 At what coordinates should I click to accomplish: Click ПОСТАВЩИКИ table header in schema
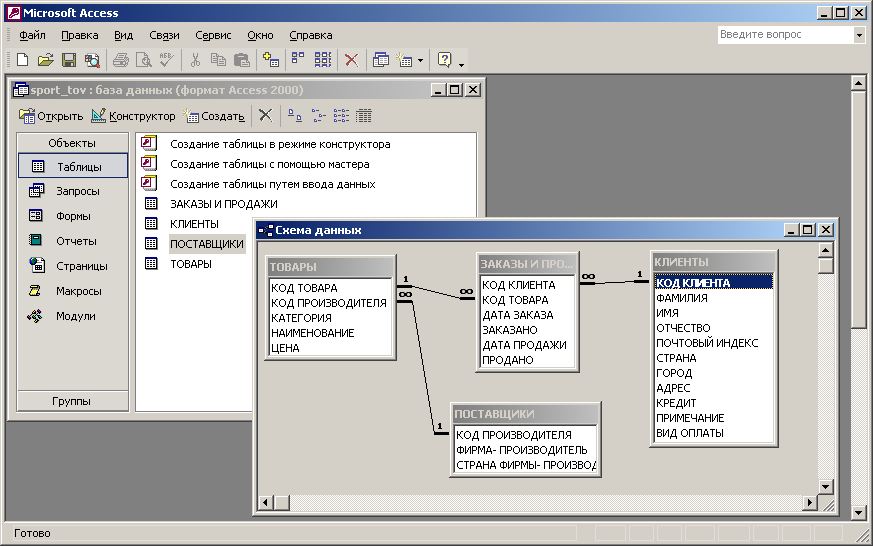[525, 414]
